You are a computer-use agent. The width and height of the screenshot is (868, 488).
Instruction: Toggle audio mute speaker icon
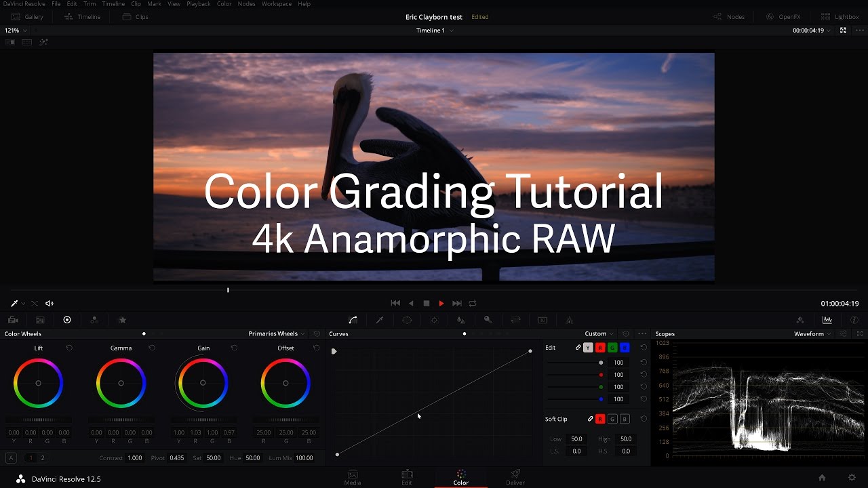pos(49,304)
